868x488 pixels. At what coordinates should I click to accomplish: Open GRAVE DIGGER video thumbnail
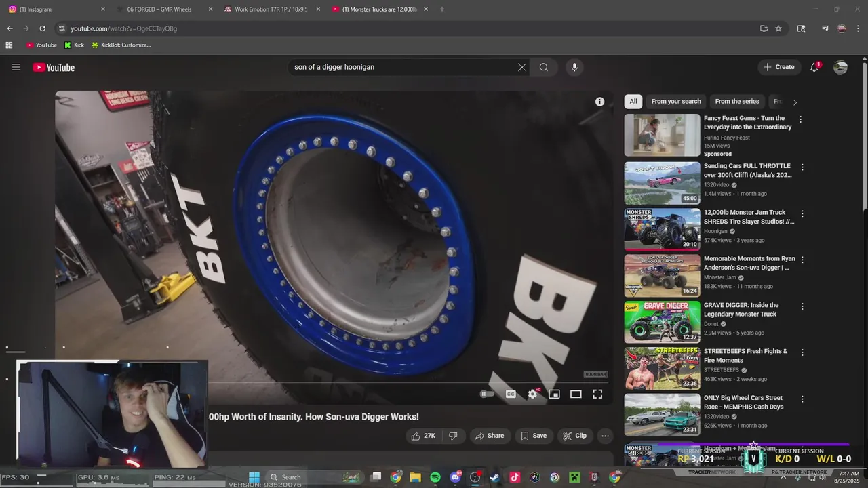pyautogui.click(x=662, y=321)
